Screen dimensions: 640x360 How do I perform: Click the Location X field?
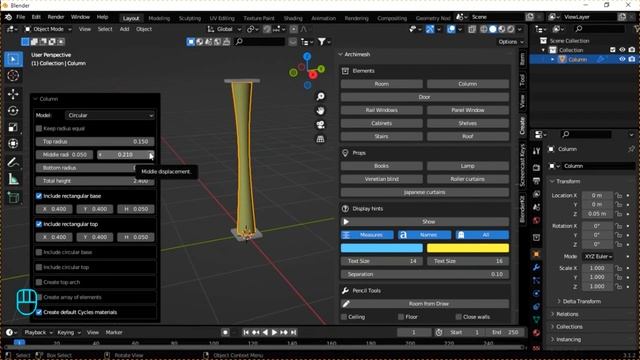coord(597,196)
